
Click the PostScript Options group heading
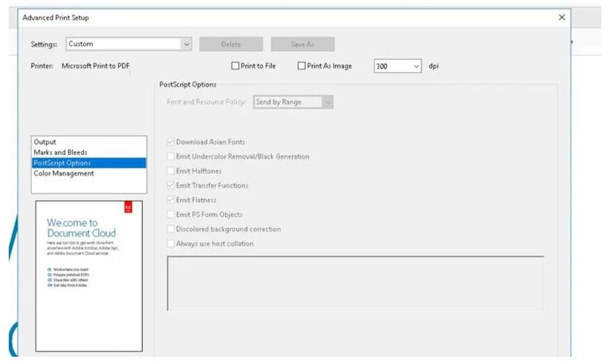[187, 84]
